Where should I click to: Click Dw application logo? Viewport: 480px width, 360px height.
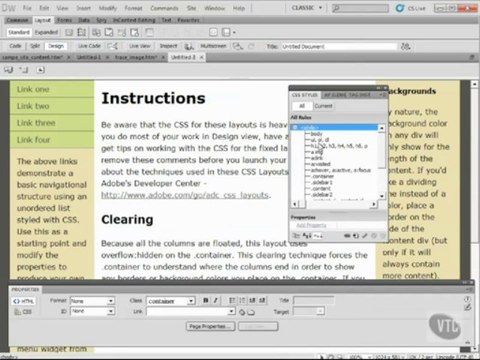[x=8, y=8]
